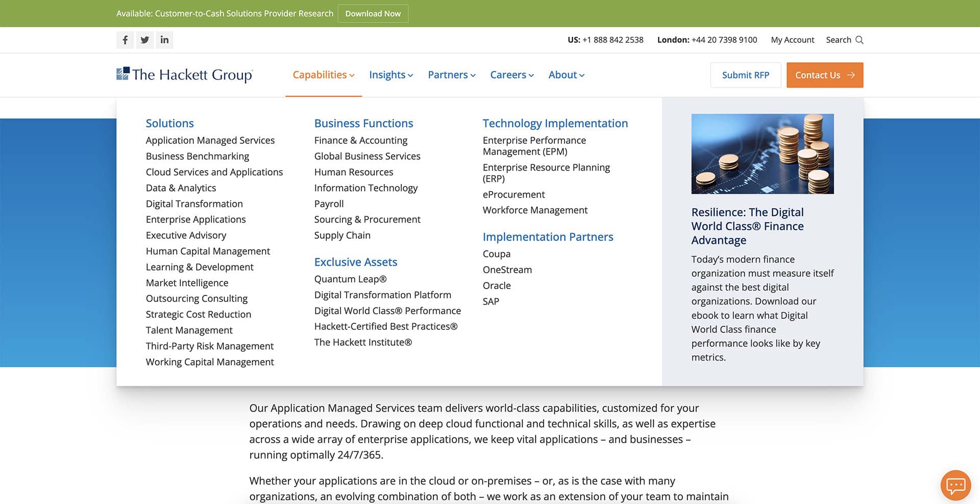980x504 pixels.
Task: Open Payroll link
Action: (x=329, y=203)
